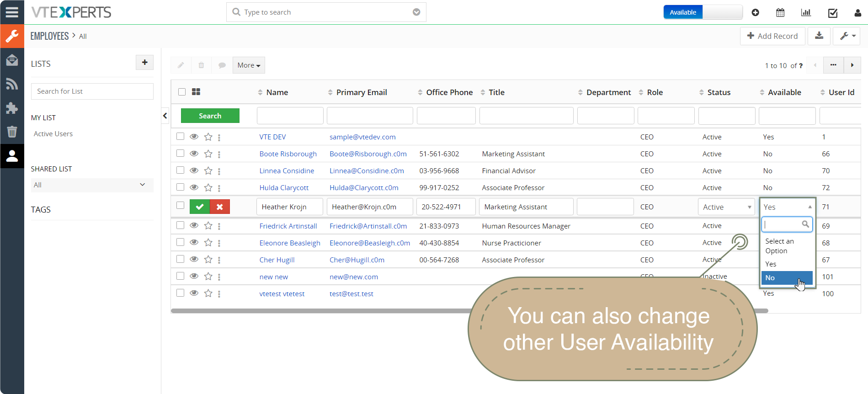Cancel inline edit with red X
Image resolution: width=868 pixels, height=394 pixels.
tap(220, 207)
